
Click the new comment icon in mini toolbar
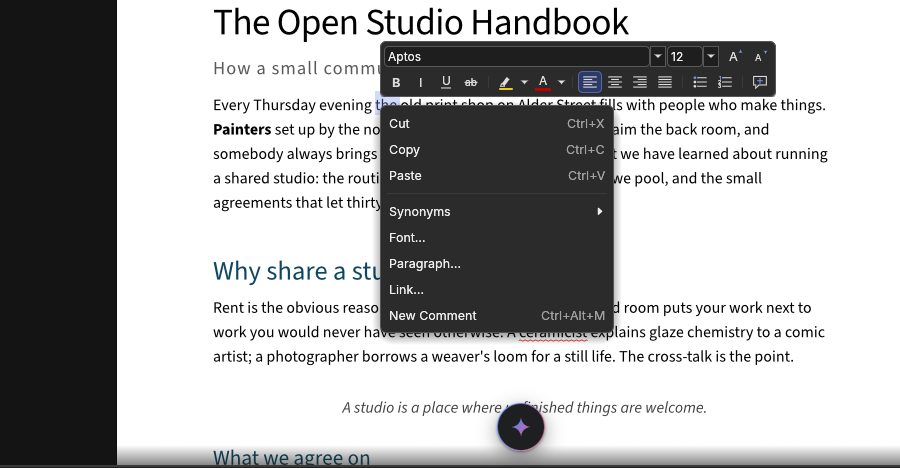click(760, 83)
